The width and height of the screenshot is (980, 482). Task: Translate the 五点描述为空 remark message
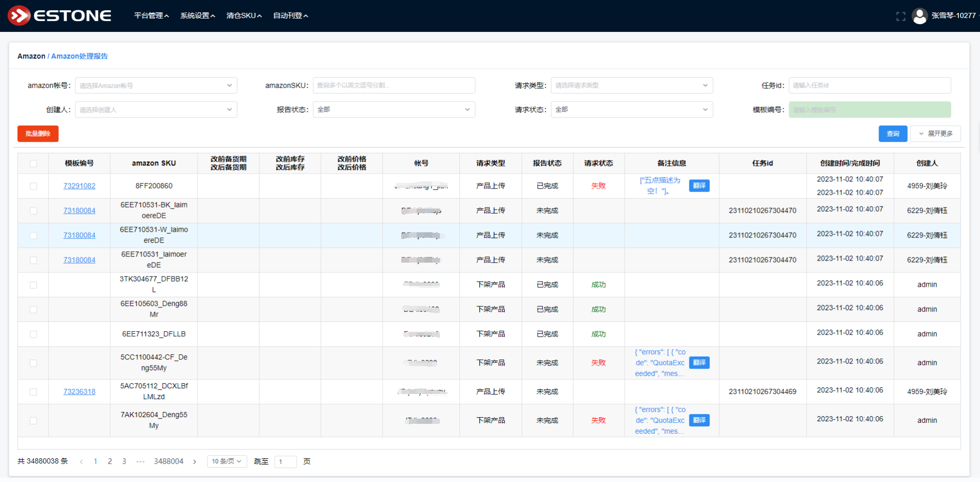point(699,186)
